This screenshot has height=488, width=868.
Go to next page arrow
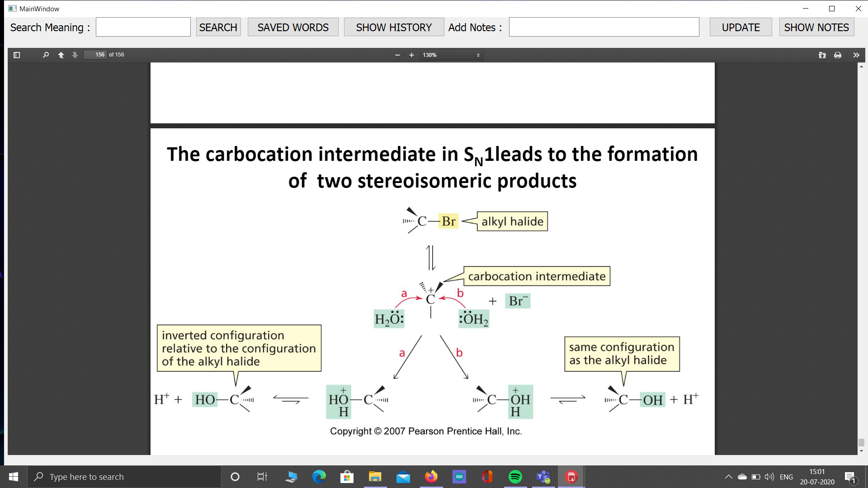[75, 55]
